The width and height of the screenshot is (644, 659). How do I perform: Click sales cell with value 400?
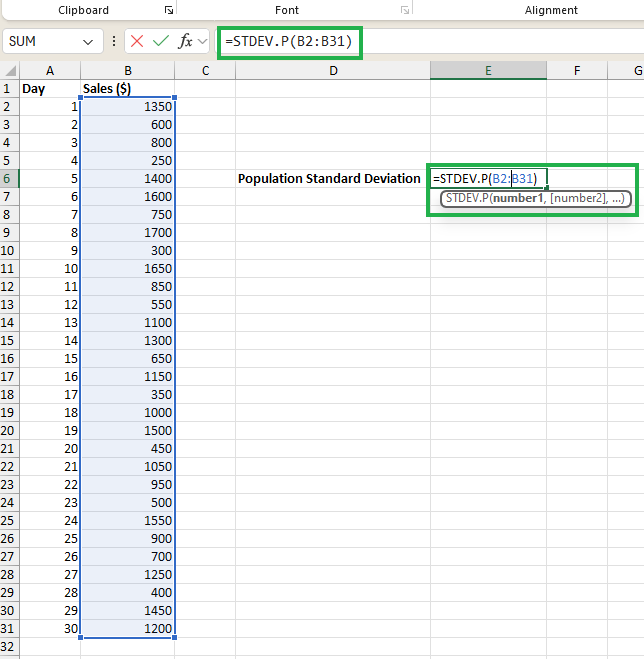[128, 593]
